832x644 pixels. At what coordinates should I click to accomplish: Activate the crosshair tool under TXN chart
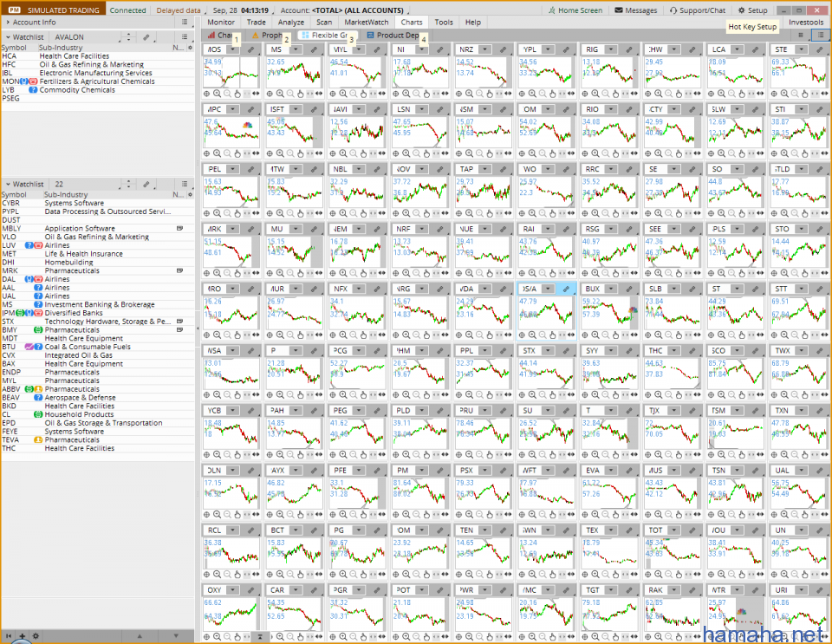click(x=774, y=455)
